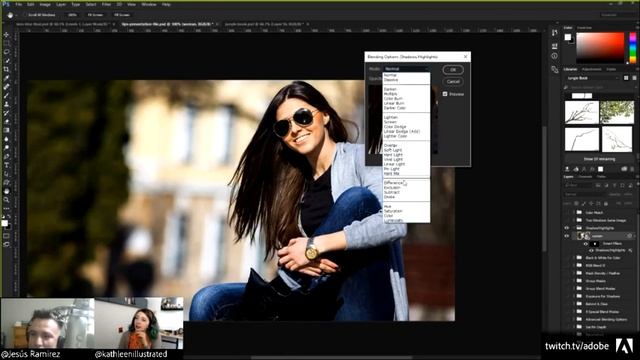This screenshot has width=640, height=360.
Task: Select the Gradient tool
Action: point(7,130)
